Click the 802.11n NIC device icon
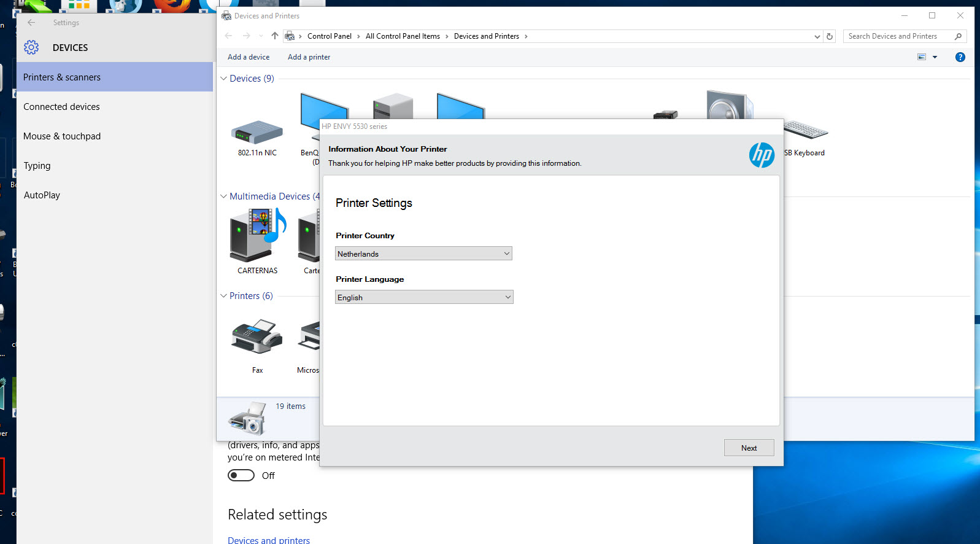Screen dimensions: 980x544 point(257,131)
